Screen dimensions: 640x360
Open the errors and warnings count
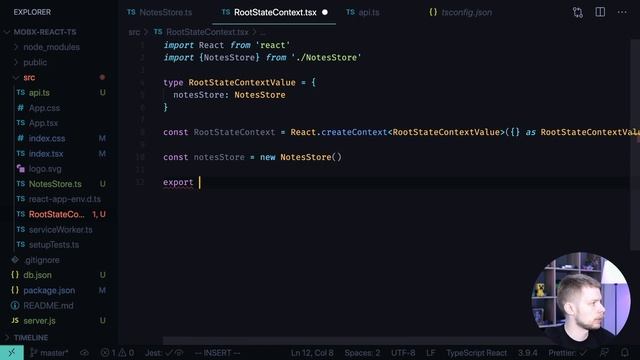118,353
